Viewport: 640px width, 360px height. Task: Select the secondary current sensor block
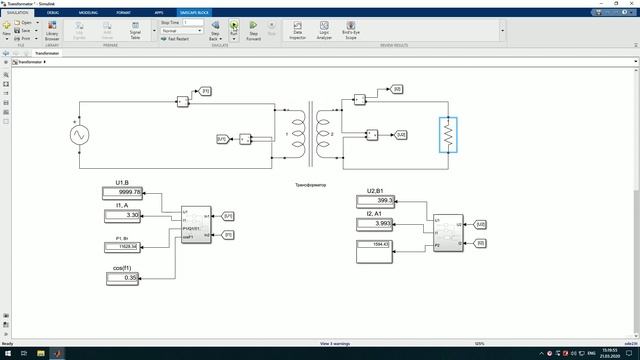point(360,100)
